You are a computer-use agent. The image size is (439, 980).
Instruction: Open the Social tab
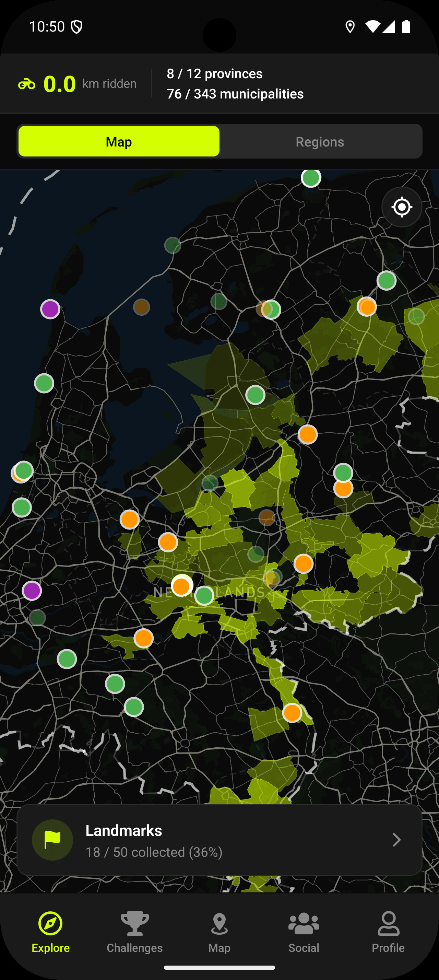pyautogui.click(x=304, y=932)
